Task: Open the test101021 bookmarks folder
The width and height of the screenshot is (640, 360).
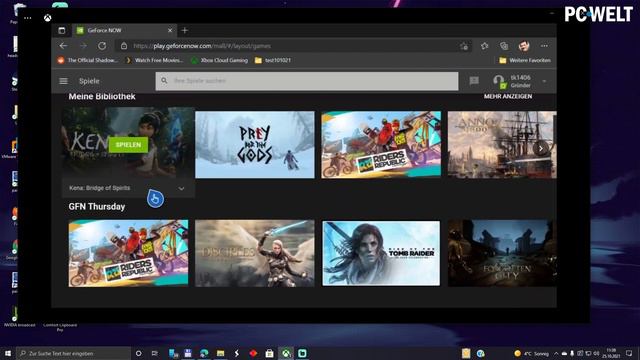Action: click(273, 60)
